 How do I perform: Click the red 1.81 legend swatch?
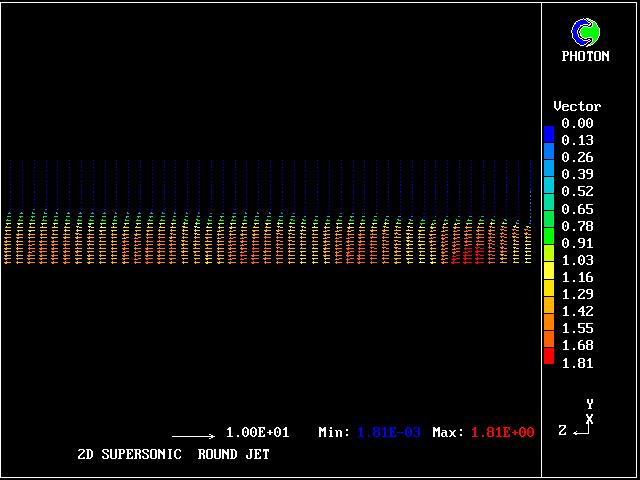(x=548, y=357)
